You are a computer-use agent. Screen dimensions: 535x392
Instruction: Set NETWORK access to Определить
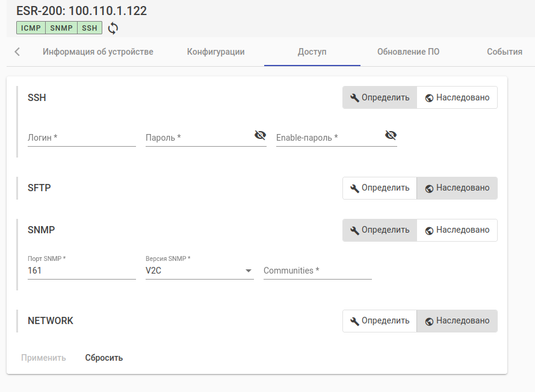380,321
